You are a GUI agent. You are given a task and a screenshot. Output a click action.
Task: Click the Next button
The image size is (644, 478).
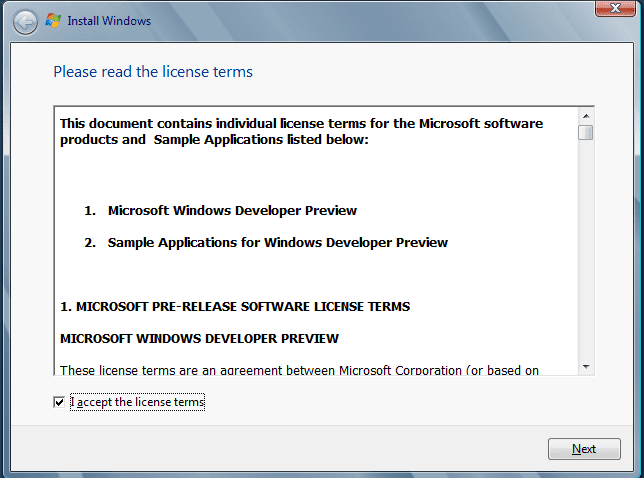pyautogui.click(x=584, y=449)
